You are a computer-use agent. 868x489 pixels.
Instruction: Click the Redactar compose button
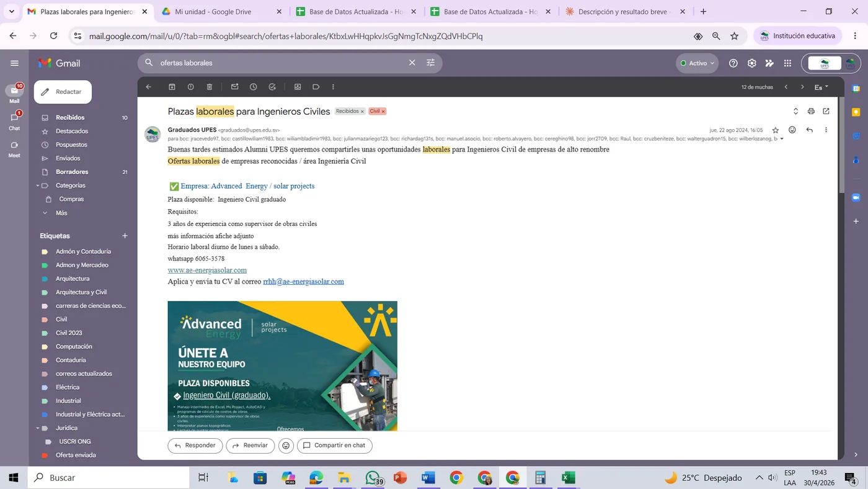(63, 92)
